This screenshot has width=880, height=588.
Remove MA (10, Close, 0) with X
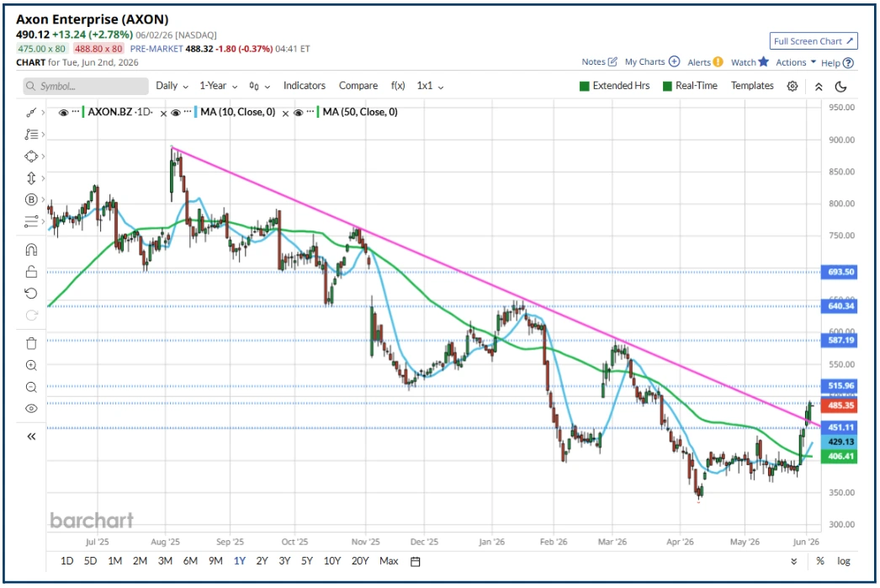pyautogui.click(x=285, y=114)
